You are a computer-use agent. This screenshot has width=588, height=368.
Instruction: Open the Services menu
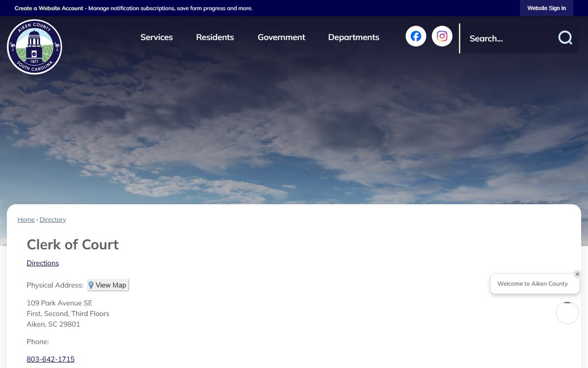pyautogui.click(x=157, y=37)
